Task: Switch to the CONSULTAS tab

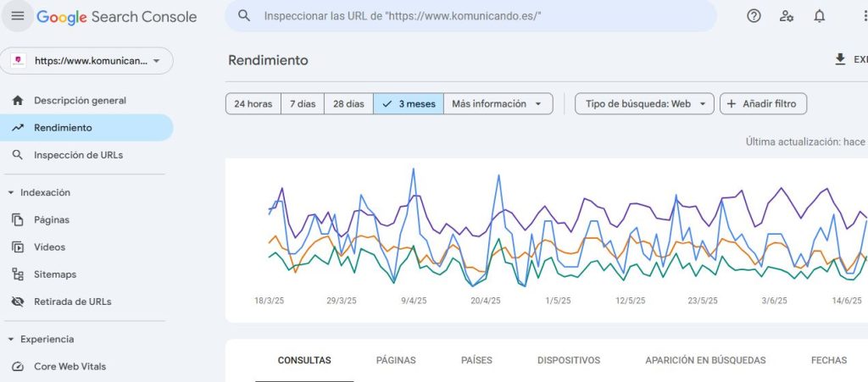Action: (x=304, y=361)
